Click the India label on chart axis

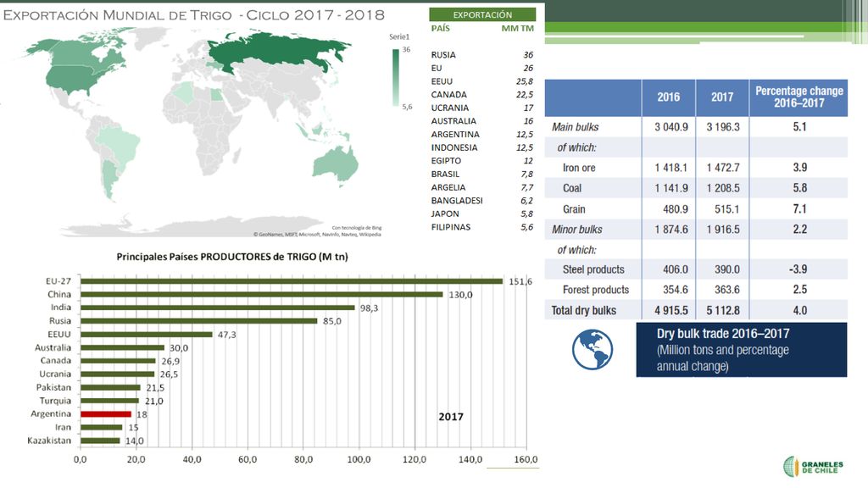click(x=61, y=307)
